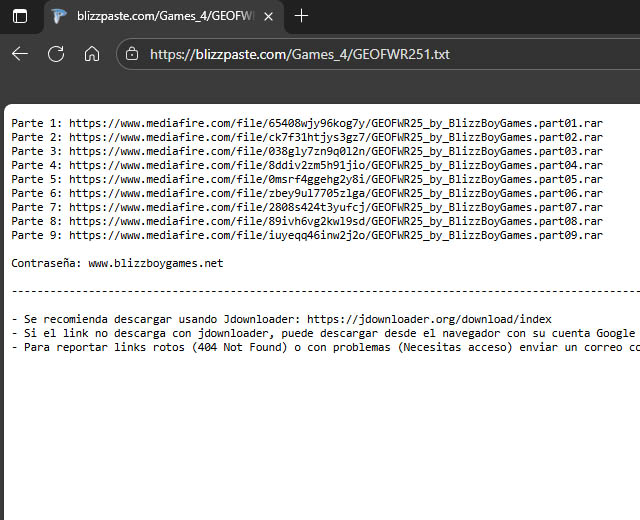This screenshot has width=640, height=520.
Task: Click the 'Para reportar links rotos' line
Action: click(x=326, y=347)
